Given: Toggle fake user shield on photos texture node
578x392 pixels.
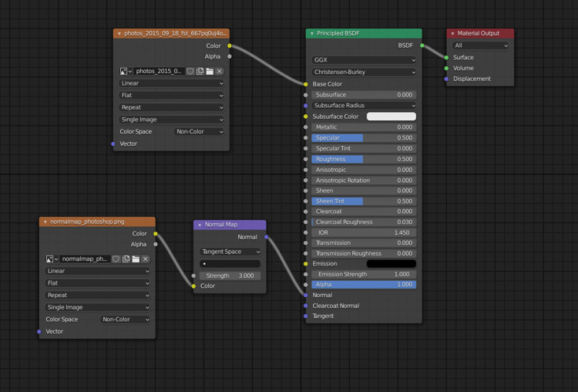Looking at the screenshot, I should coord(190,71).
